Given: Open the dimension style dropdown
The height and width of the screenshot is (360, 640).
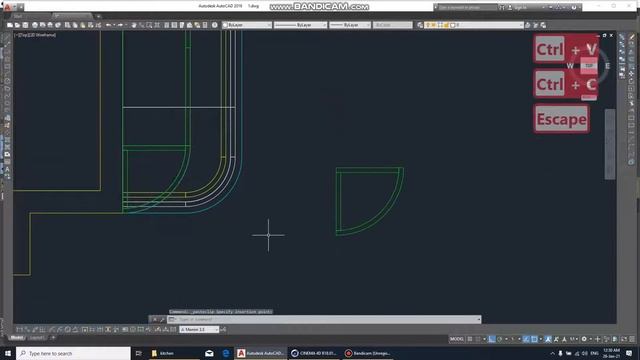Looking at the screenshot, I should coord(199,329).
